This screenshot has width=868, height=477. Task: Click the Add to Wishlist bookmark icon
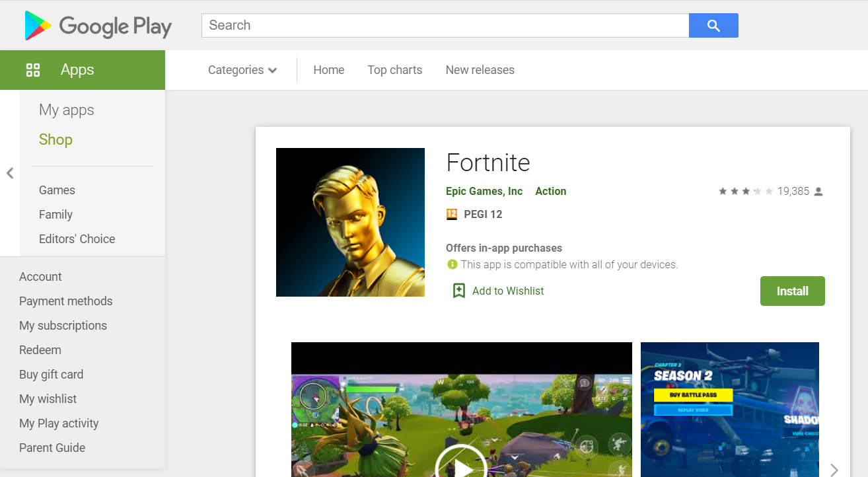point(459,291)
